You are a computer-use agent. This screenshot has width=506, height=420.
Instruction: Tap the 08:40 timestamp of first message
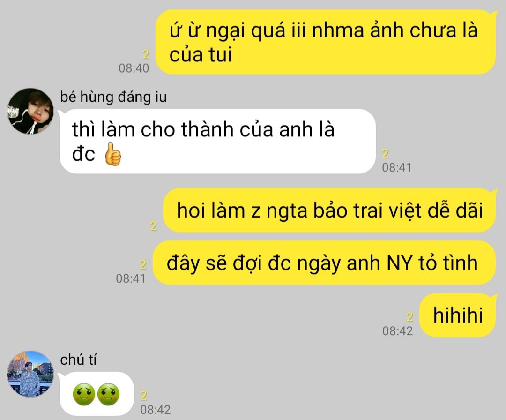point(134,68)
